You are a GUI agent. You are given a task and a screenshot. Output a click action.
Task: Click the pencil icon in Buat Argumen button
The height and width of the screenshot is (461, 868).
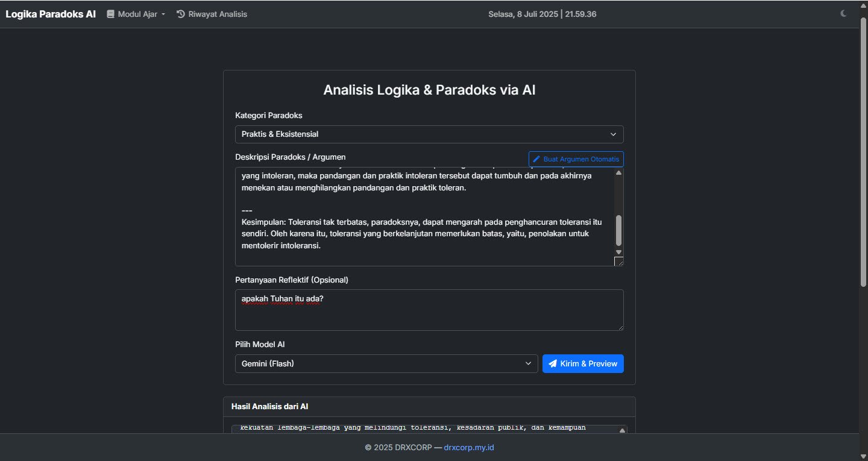click(x=536, y=159)
